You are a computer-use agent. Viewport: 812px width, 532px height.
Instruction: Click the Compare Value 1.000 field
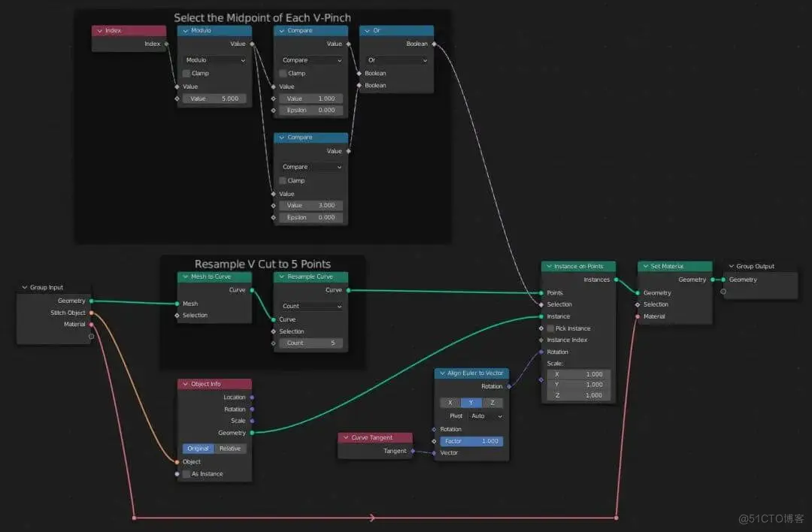pos(311,99)
